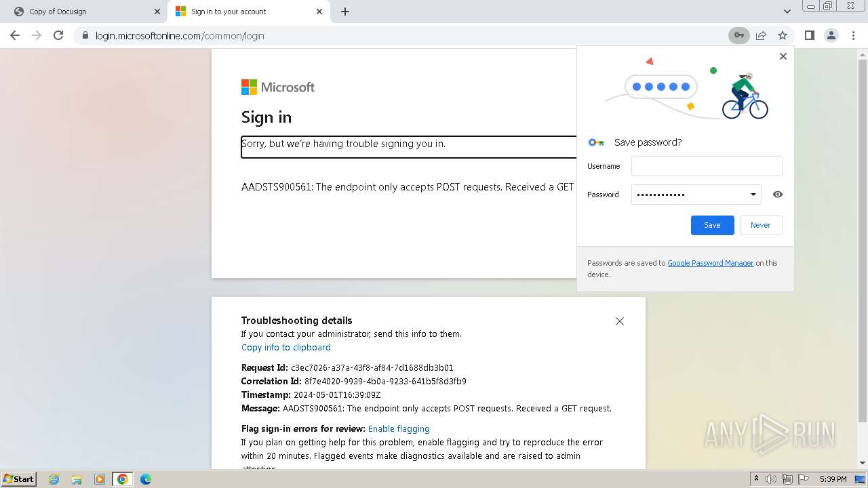This screenshot has width=868, height=488.
Task: Select the Request Id value text
Action: [x=372, y=367]
